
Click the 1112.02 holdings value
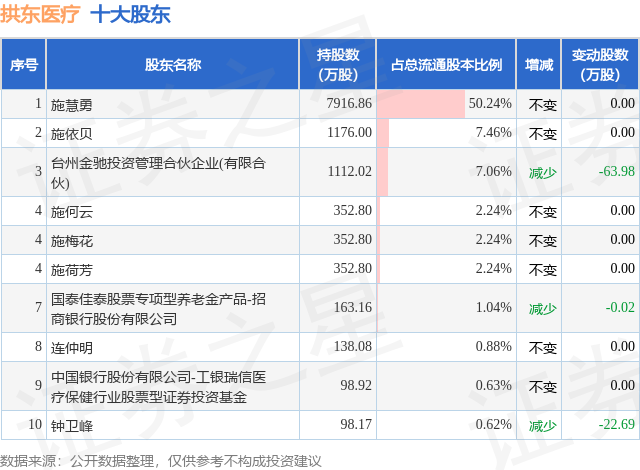pyautogui.click(x=350, y=171)
